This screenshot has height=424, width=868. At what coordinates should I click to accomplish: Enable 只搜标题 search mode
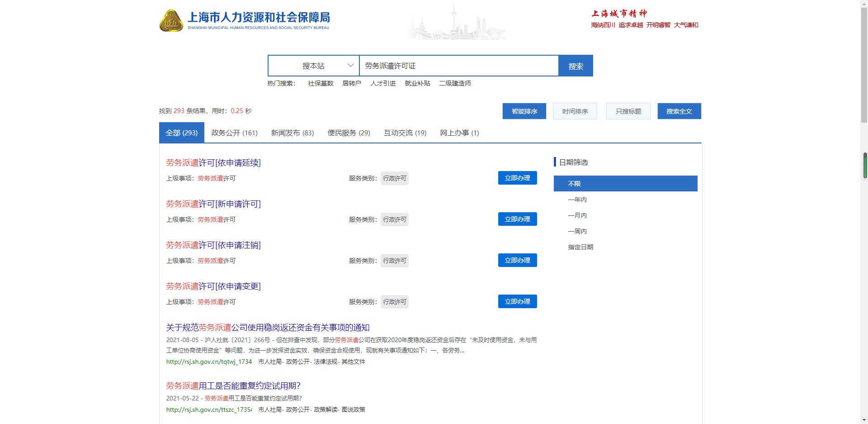[x=628, y=111]
